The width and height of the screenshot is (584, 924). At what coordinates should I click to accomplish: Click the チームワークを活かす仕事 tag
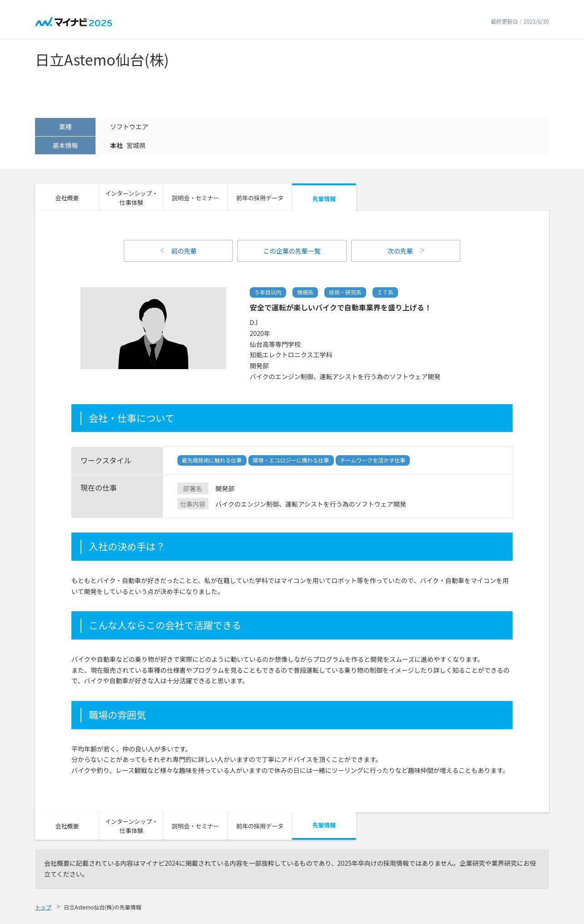pyautogui.click(x=373, y=461)
